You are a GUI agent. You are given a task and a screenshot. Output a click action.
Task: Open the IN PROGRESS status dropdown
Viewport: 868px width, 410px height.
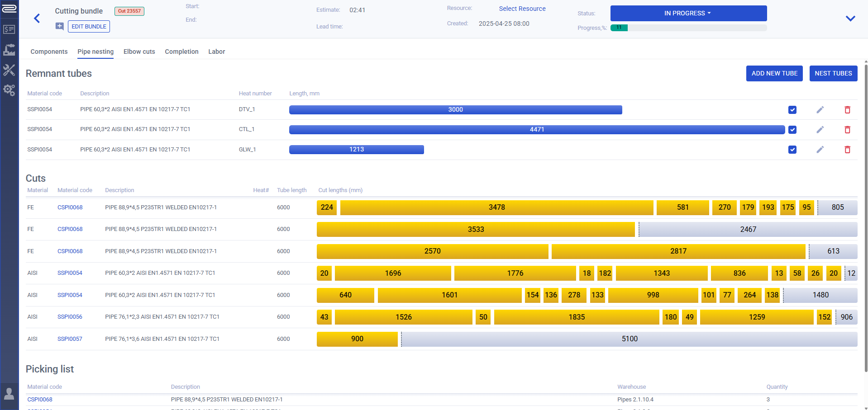tap(688, 14)
